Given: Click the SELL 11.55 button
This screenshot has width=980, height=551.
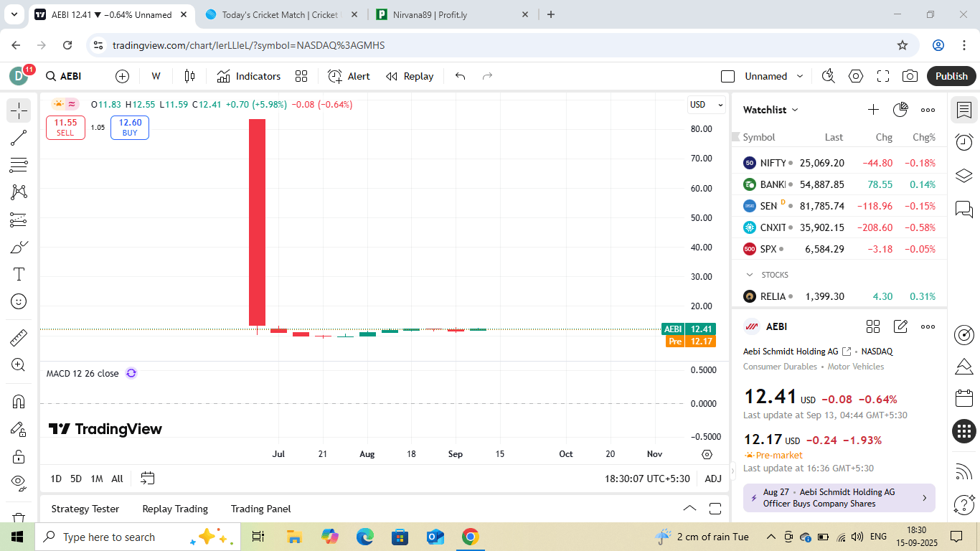Looking at the screenshot, I should (x=65, y=127).
